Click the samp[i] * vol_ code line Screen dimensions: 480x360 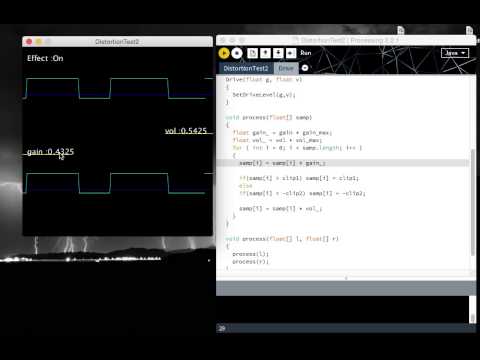tap(280, 209)
